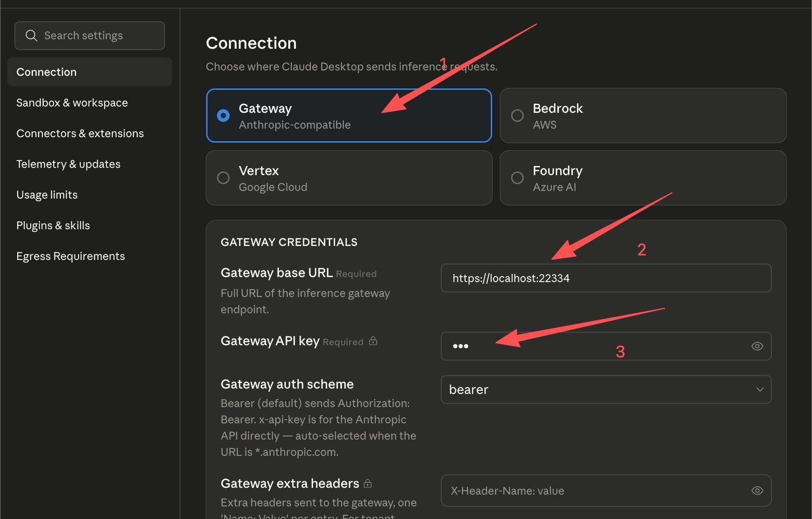812x519 pixels.
Task: Open the Gateway auth scheme dropdown
Action: coord(606,389)
